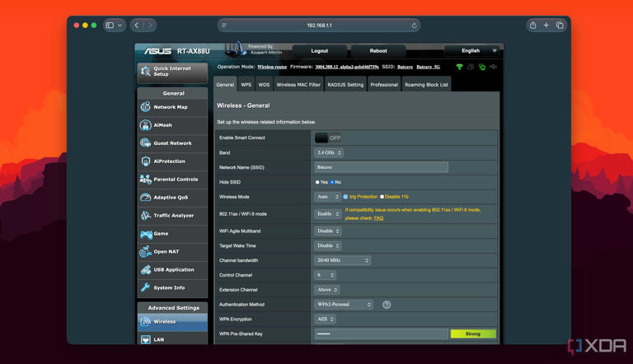This screenshot has width=633, height=364.
Task: Click the firmware version link
Action: tap(347, 67)
